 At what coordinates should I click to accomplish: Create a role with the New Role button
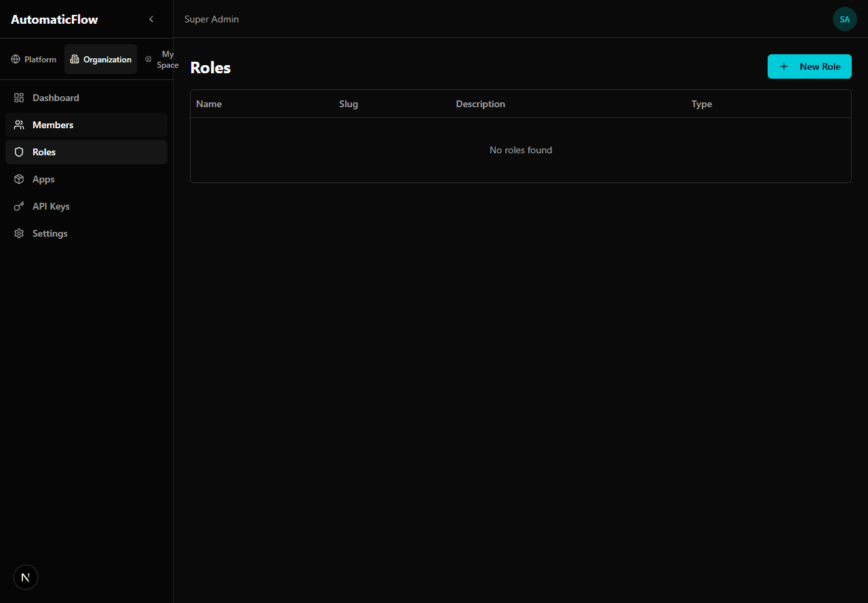[x=809, y=66]
